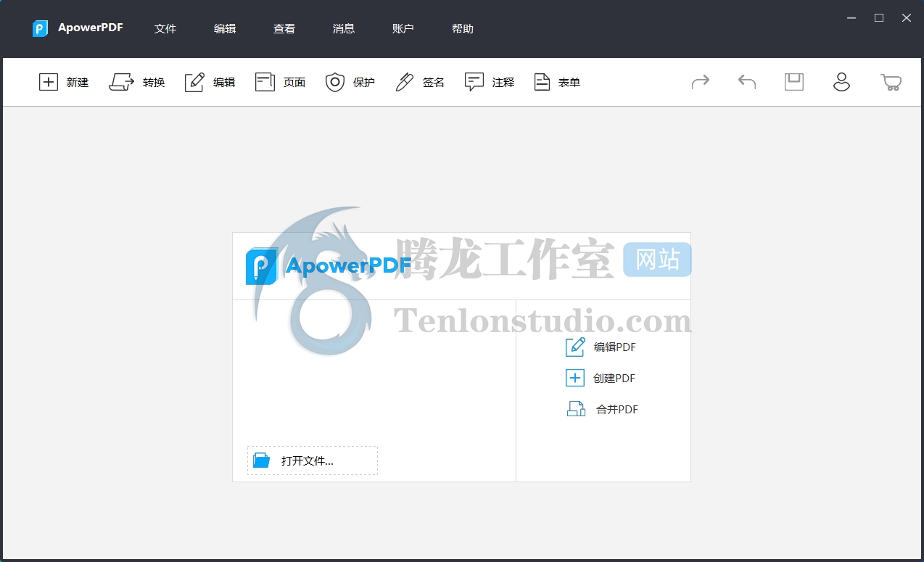Click the redo arrow icon
Image resolution: width=924 pixels, height=562 pixels.
pyautogui.click(x=701, y=82)
